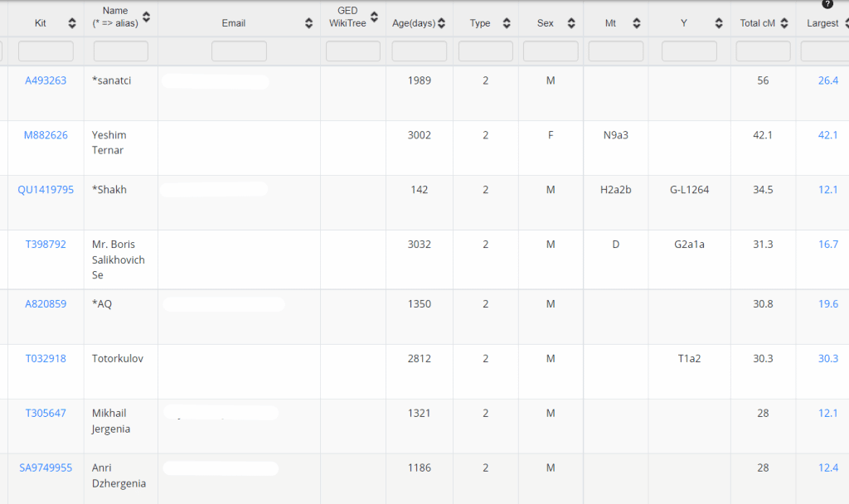This screenshot has width=849, height=504.
Task: Sort the Sex column
Action: click(571, 23)
